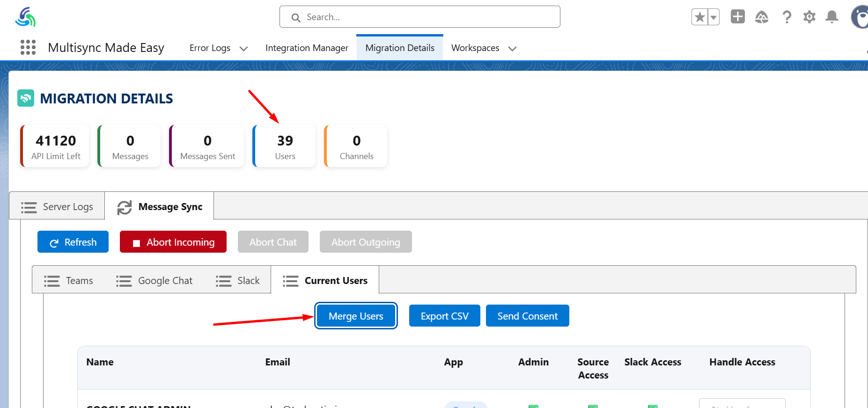
Task: Switch to the Teams sub-tab
Action: pyautogui.click(x=68, y=280)
